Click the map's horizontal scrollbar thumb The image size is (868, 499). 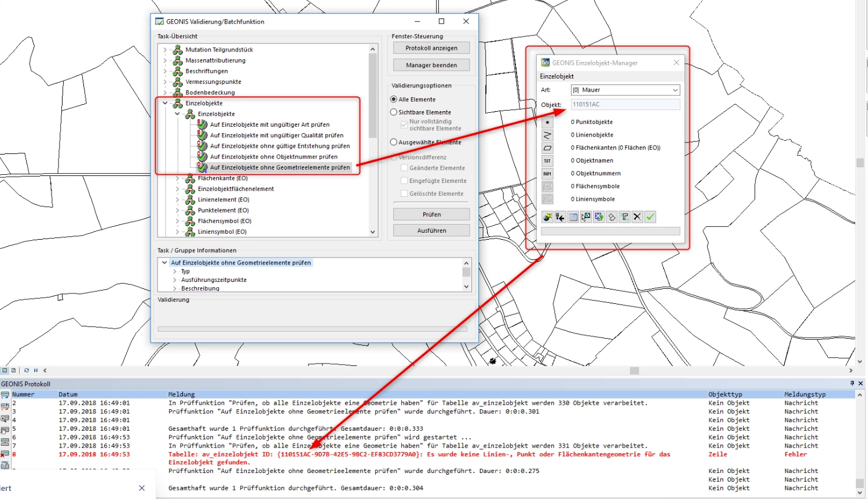pos(635,370)
